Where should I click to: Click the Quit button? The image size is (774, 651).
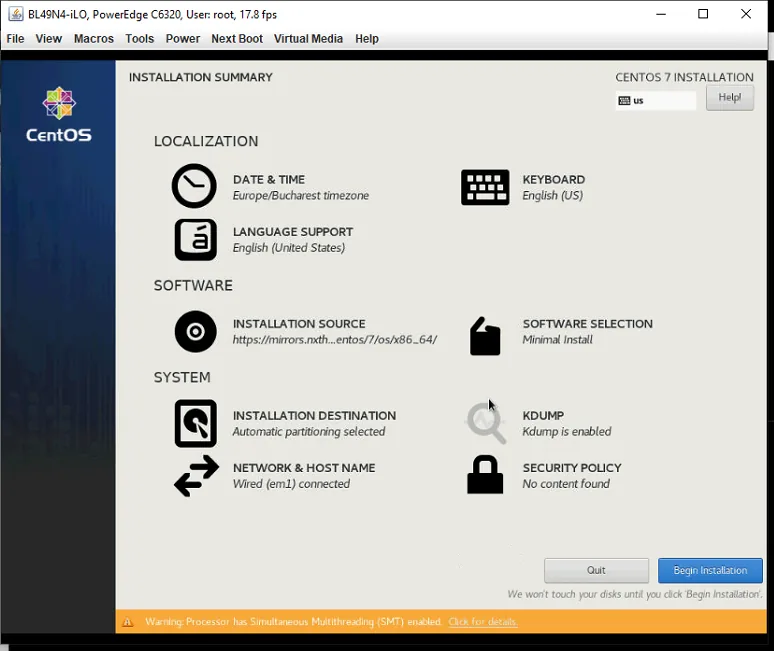tap(596, 571)
